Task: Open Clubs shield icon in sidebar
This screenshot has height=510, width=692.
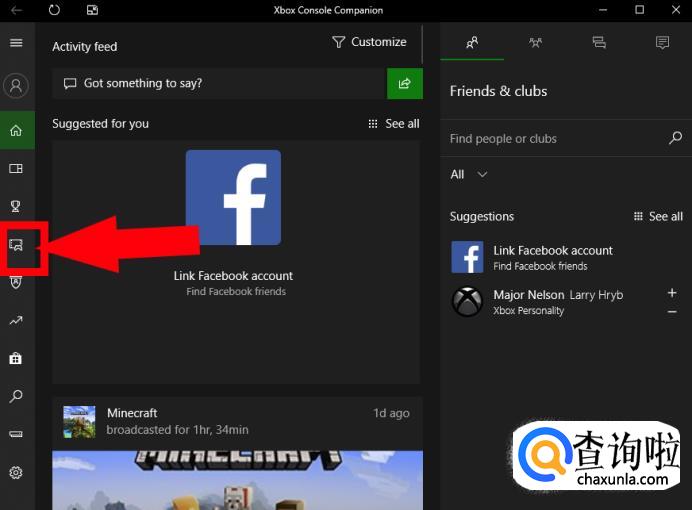Action: pyautogui.click(x=16, y=282)
